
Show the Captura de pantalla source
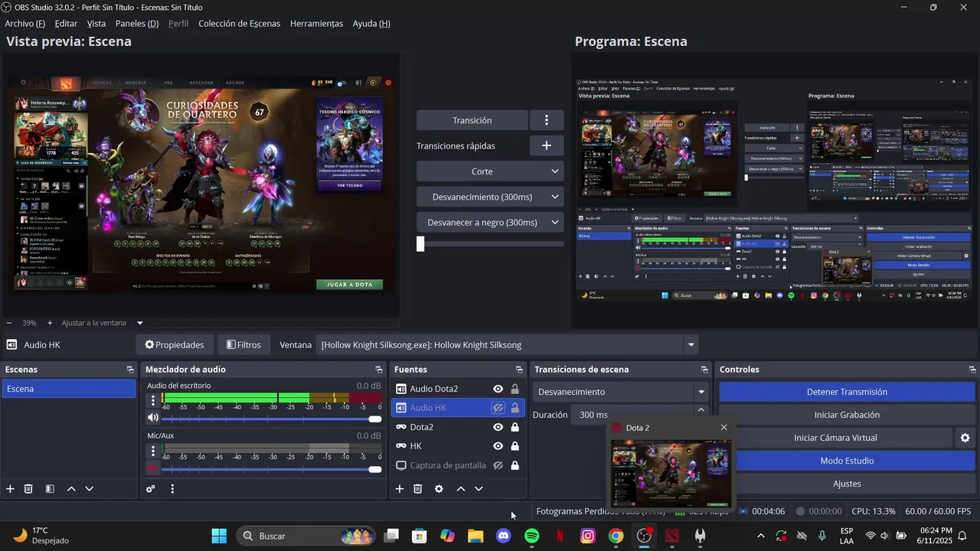498,465
